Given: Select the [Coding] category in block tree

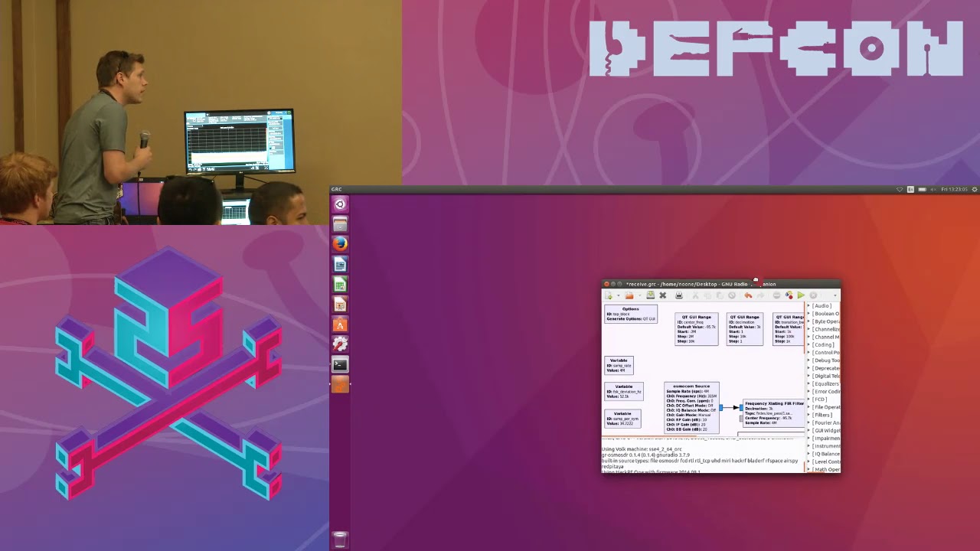Looking at the screenshot, I should [x=823, y=344].
